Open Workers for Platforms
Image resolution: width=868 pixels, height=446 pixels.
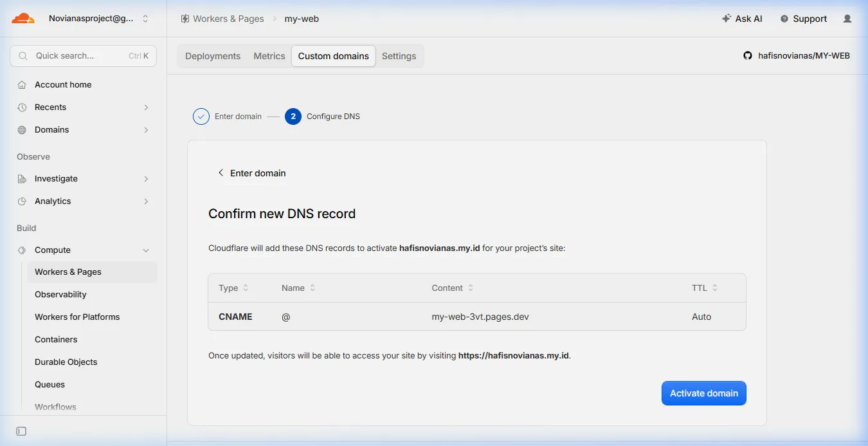(77, 317)
